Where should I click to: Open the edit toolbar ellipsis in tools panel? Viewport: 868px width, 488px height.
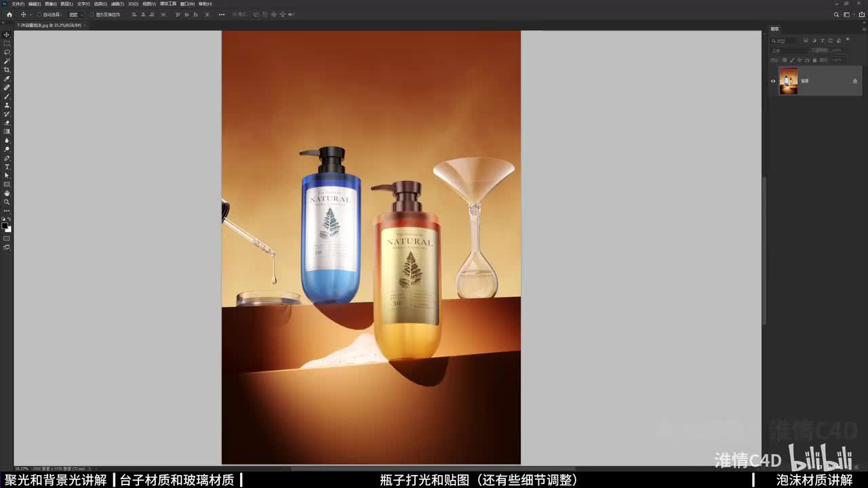point(7,211)
